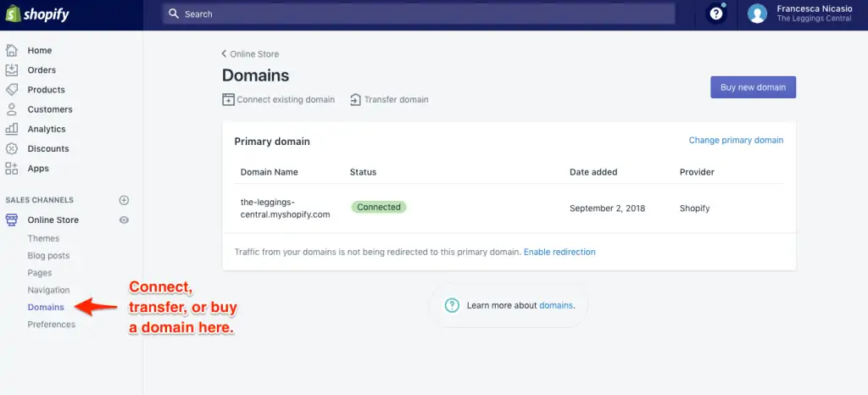
Task: Click Change primary domain link
Action: click(x=736, y=140)
